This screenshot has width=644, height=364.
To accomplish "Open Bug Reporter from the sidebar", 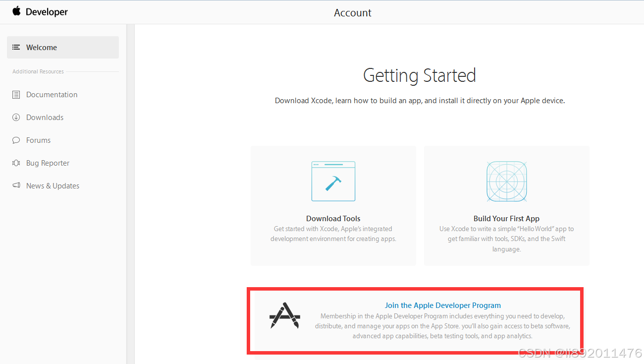I will (48, 163).
